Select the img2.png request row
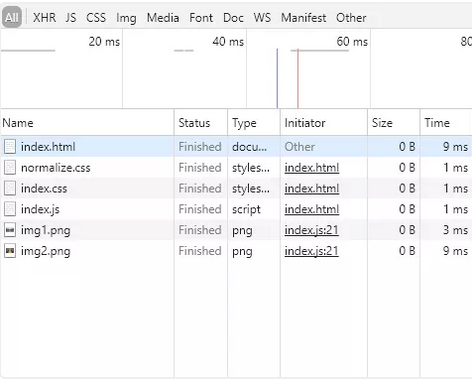Screen dimensions: 472x389 [x=236, y=251]
